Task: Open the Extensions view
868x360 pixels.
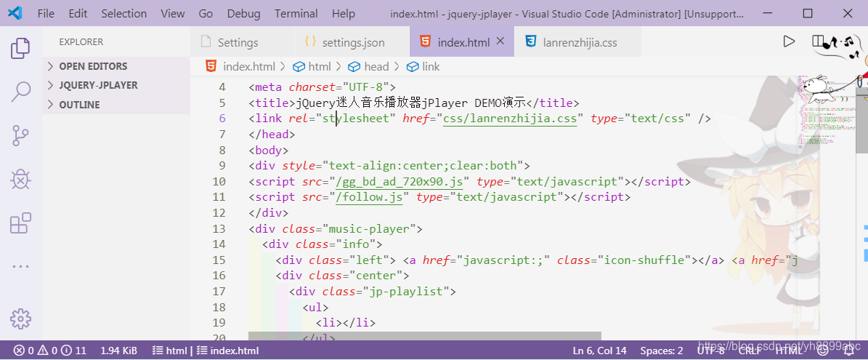Action: [20, 223]
